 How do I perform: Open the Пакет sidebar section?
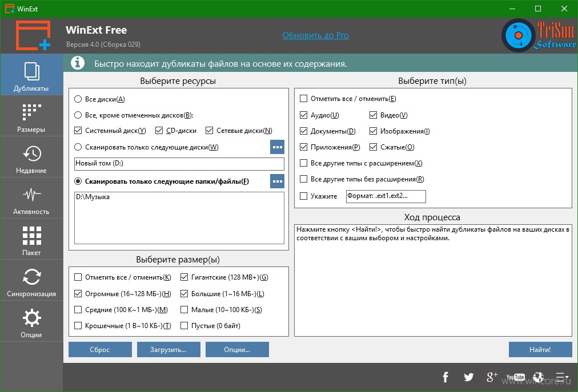pos(31,240)
